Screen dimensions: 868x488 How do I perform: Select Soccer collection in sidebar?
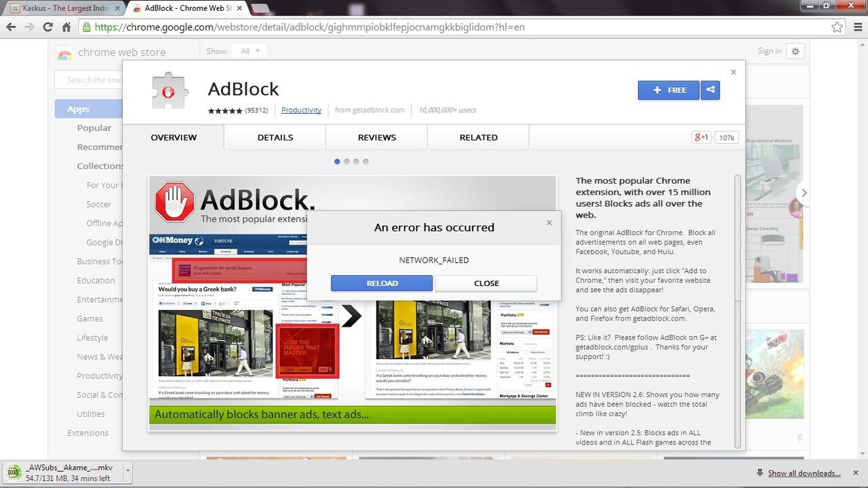99,204
